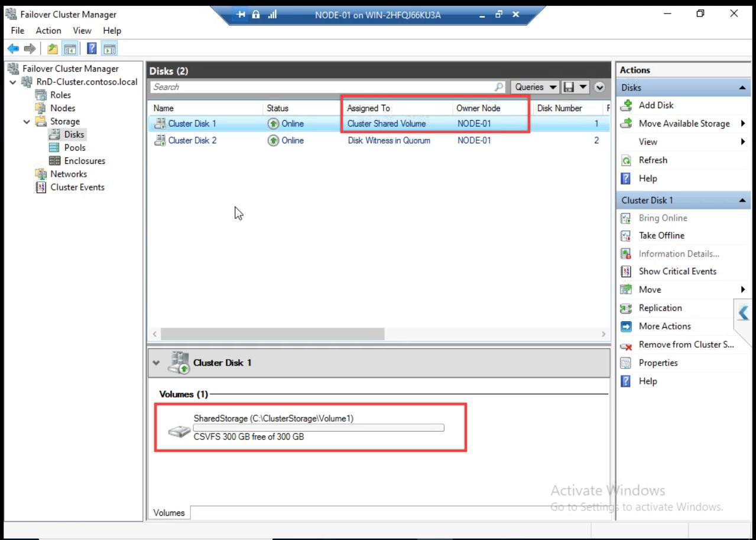Sort by the Name column header

[x=164, y=108]
